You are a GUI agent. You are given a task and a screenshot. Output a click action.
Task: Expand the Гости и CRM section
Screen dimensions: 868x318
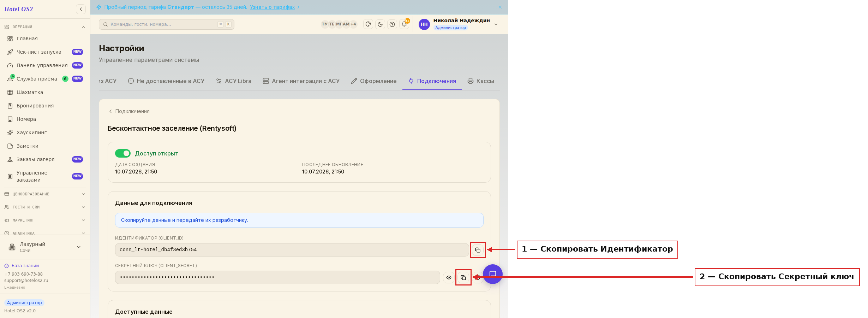[45, 207]
